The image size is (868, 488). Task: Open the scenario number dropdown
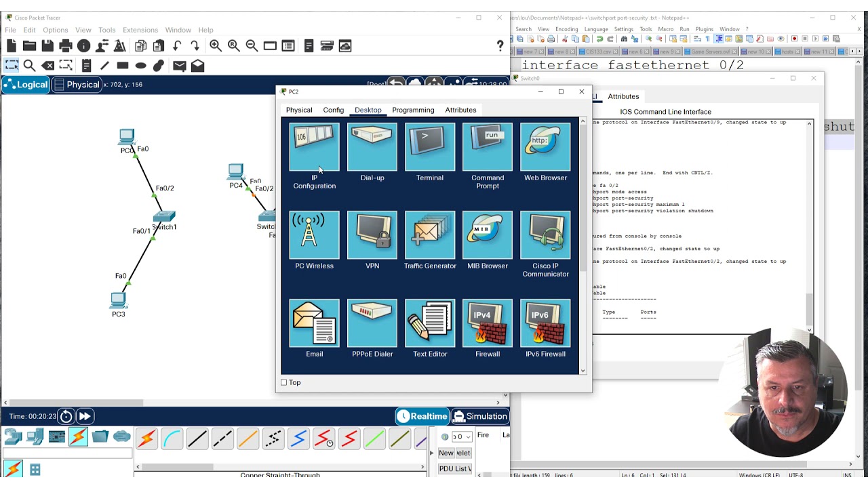tap(462, 436)
